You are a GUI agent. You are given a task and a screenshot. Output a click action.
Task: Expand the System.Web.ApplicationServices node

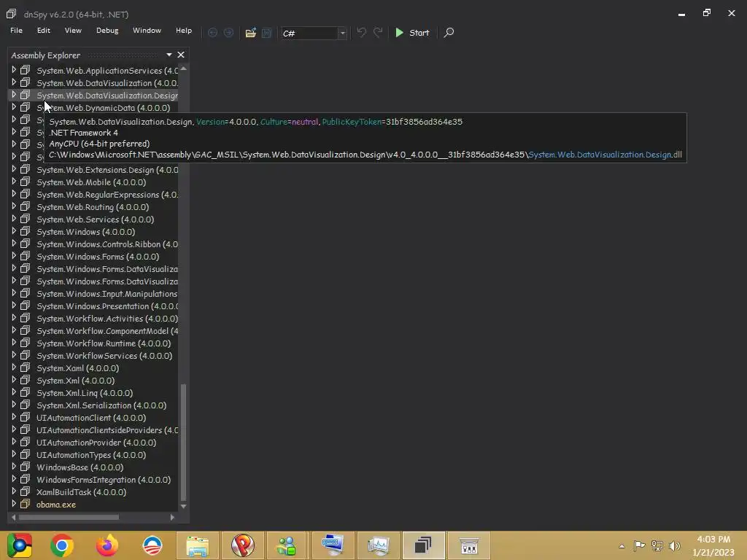coord(13,70)
